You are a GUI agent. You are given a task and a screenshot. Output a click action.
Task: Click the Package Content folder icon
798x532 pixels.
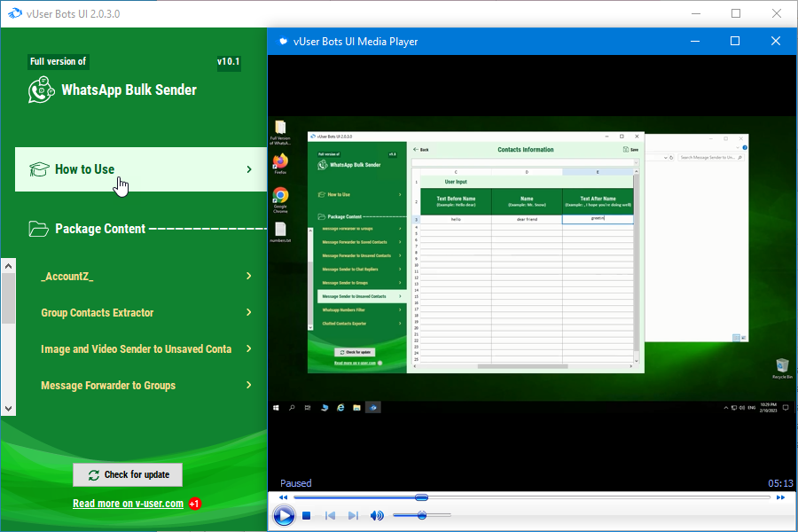pos(39,229)
